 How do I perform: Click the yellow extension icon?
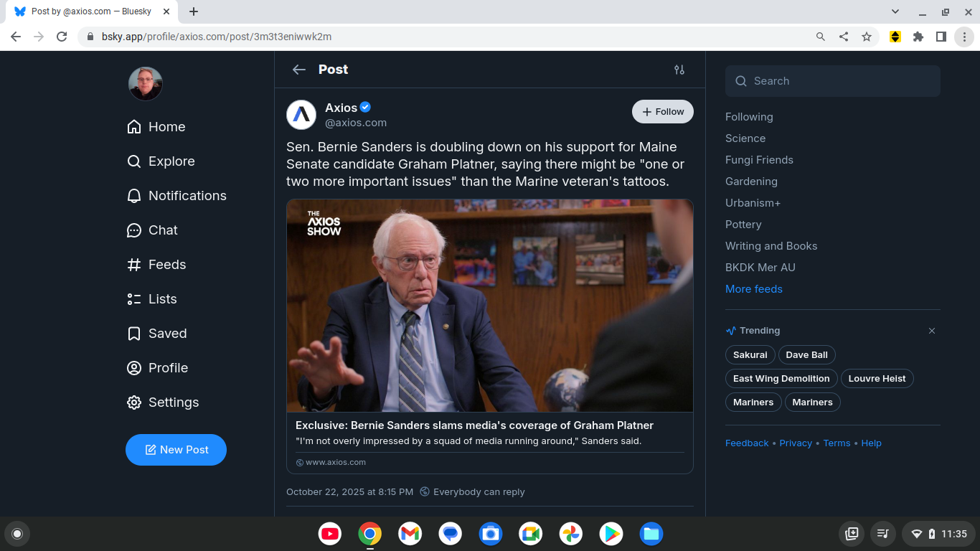pyautogui.click(x=895, y=37)
